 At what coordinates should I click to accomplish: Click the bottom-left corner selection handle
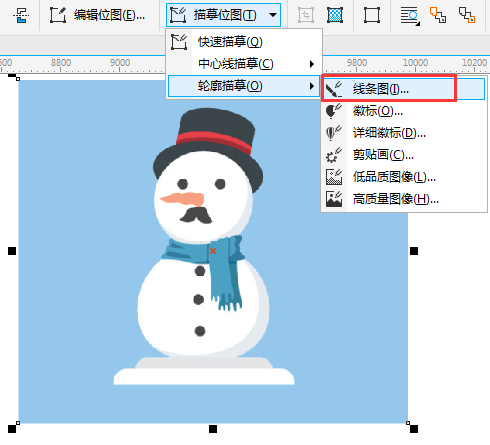(12, 429)
